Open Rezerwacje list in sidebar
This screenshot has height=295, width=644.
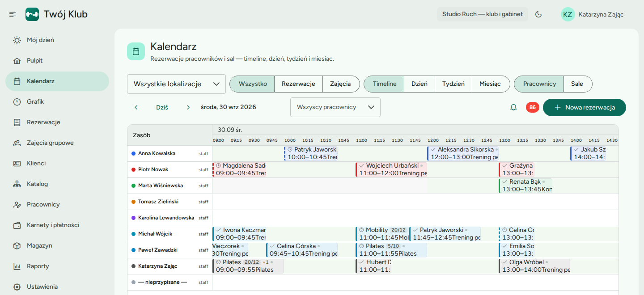pos(57,122)
